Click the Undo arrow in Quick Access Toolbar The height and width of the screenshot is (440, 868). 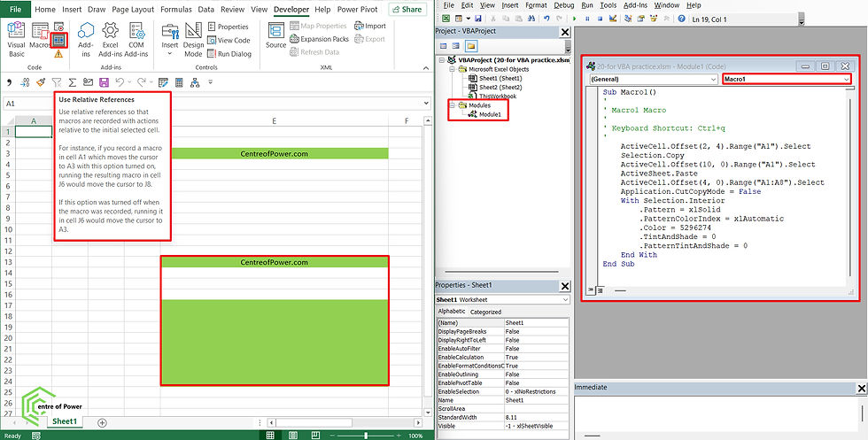pyautogui.click(x=120, y=82)
